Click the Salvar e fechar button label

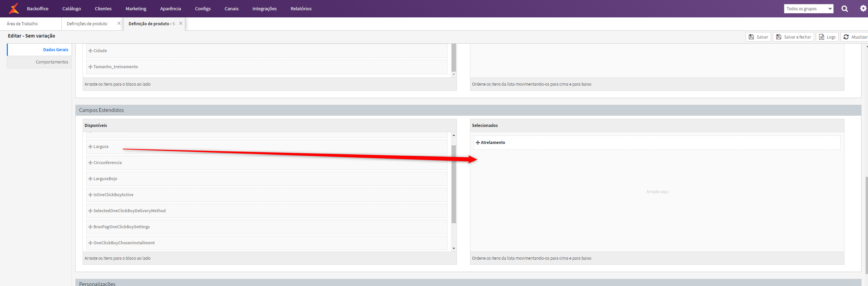(x=797, y=37)
